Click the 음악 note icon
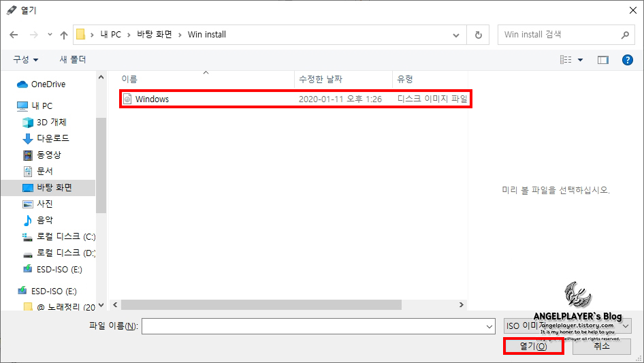The image size is (644, 363). [x=27, y=221]
